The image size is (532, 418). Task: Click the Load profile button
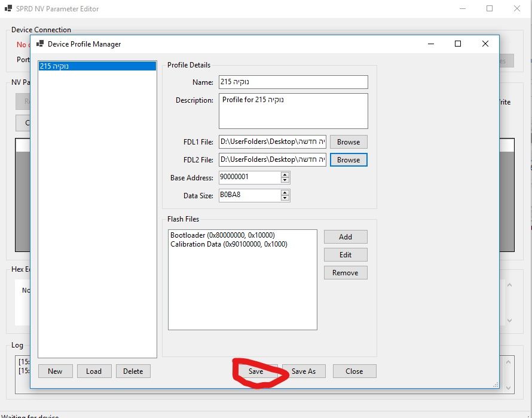[94, 371]
